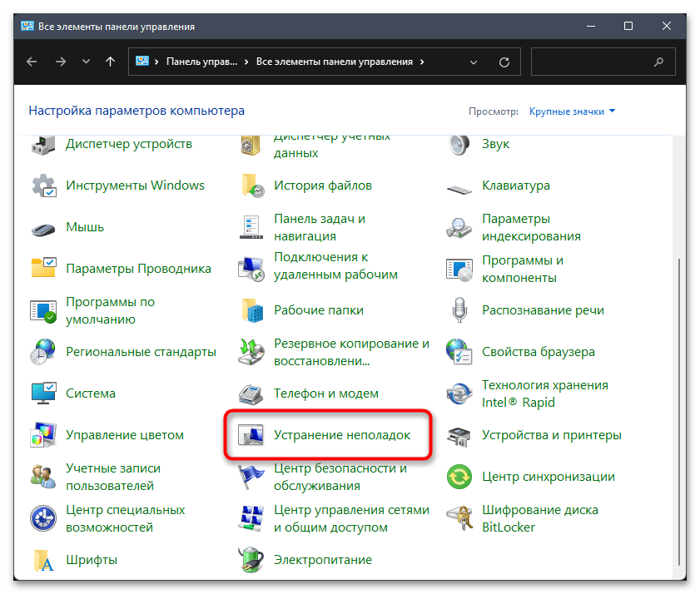Open the Свойства браузера link

(538, 351)
